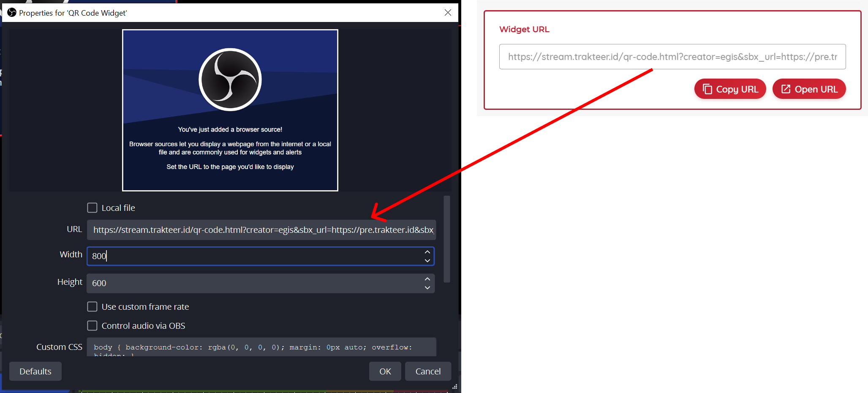Enable Use custom frame rate

(92, 306)
